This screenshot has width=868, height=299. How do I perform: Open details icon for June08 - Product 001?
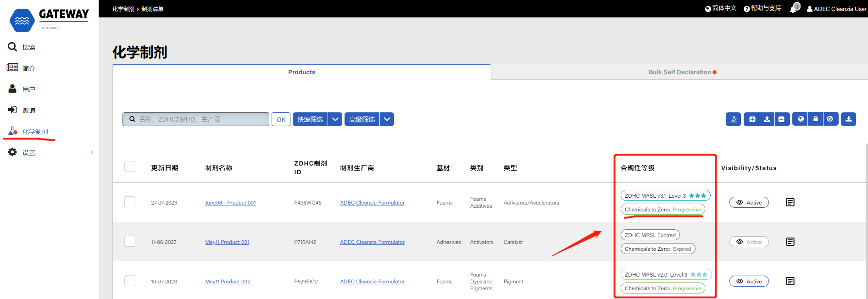tap(790, 202)
